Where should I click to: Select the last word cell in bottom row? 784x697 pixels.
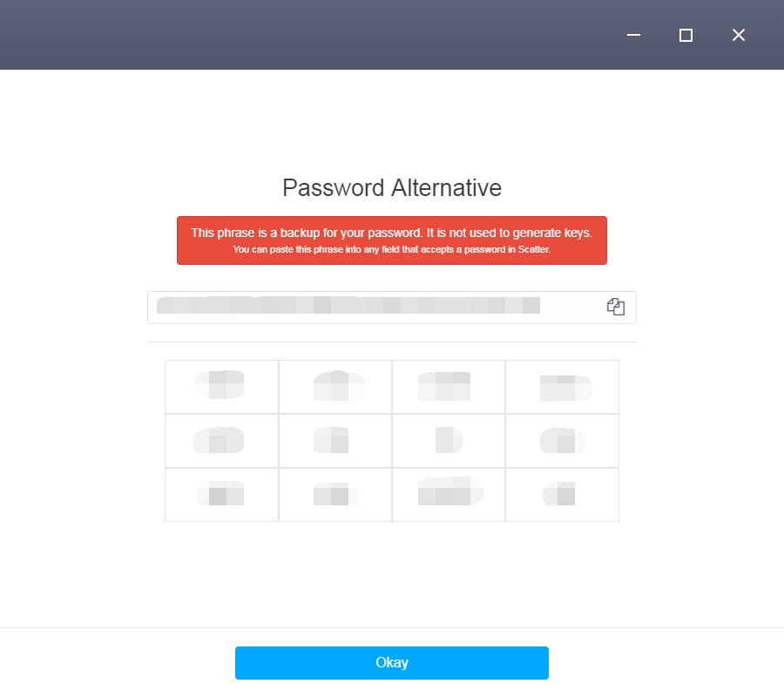pyautogui.click(x=562, y=495)
